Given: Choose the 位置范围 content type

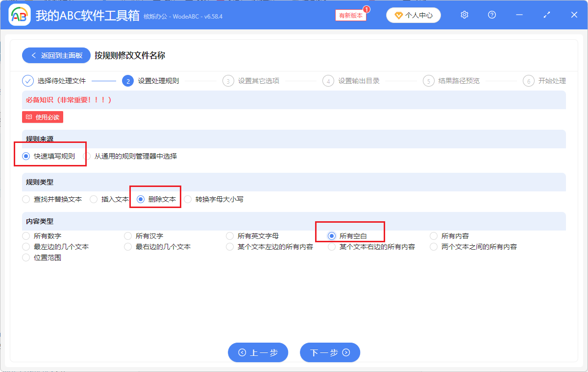Looking at the screenshot, I should coord(25,257).
